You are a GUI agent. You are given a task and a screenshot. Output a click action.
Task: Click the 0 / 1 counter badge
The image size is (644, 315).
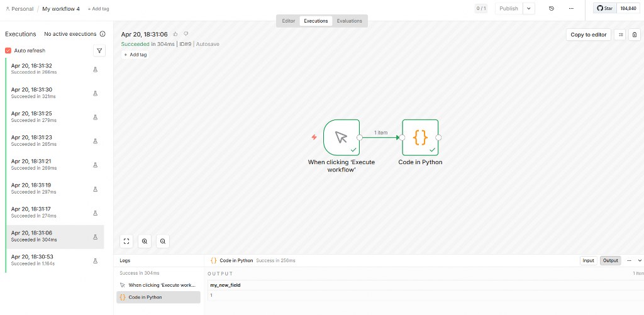click(480, 9)
